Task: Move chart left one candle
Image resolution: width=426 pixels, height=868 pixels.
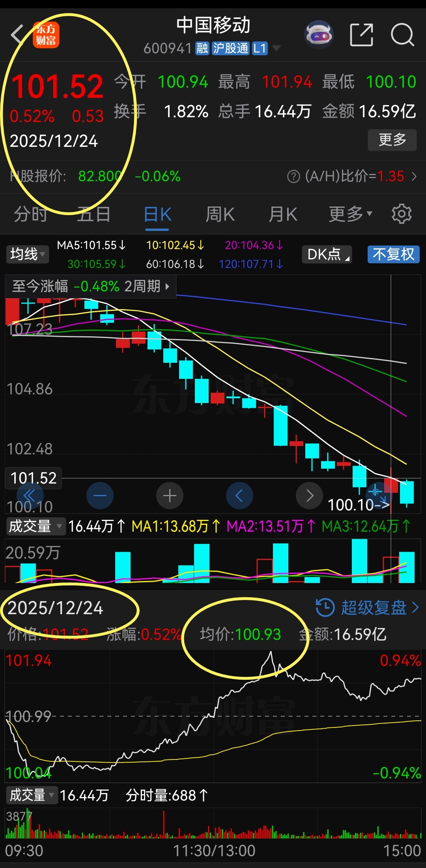Action: pyautogui.click(x=239, y=495)
